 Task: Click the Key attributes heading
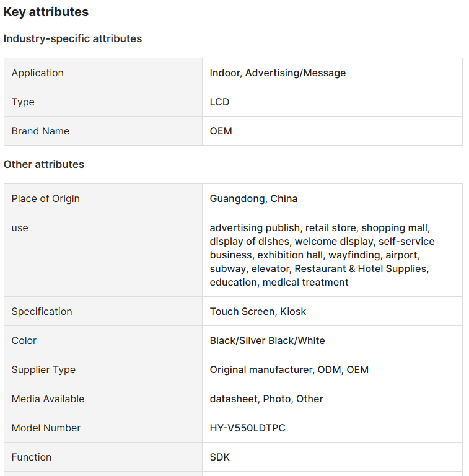coord(46,12)
